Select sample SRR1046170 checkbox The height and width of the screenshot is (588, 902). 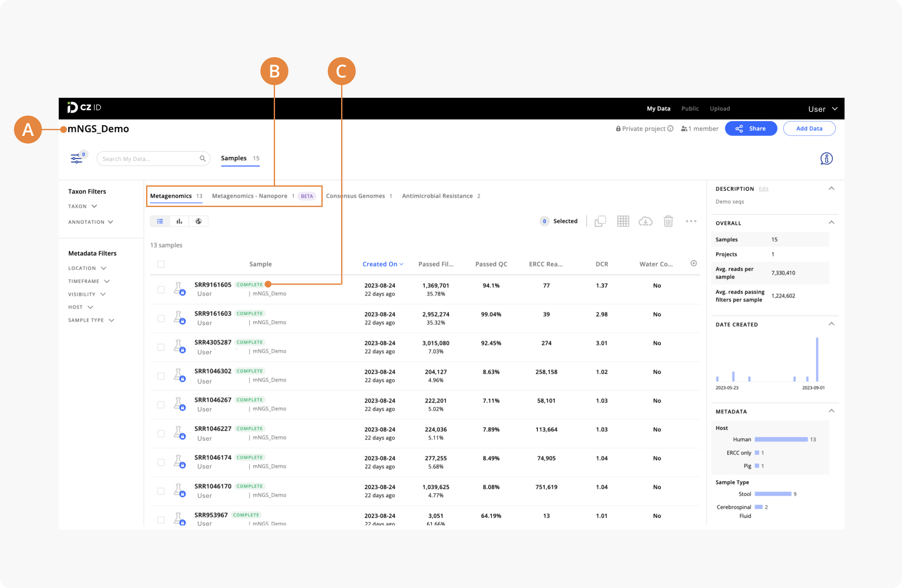[x=161, y=491]
